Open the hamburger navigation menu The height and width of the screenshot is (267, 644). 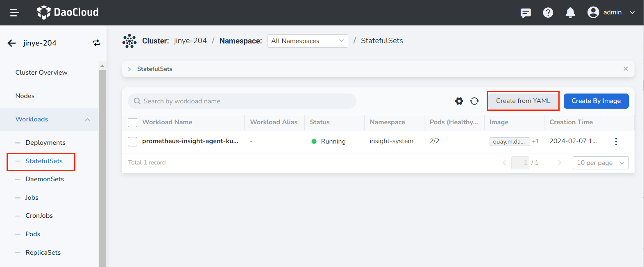pos(15,13)
